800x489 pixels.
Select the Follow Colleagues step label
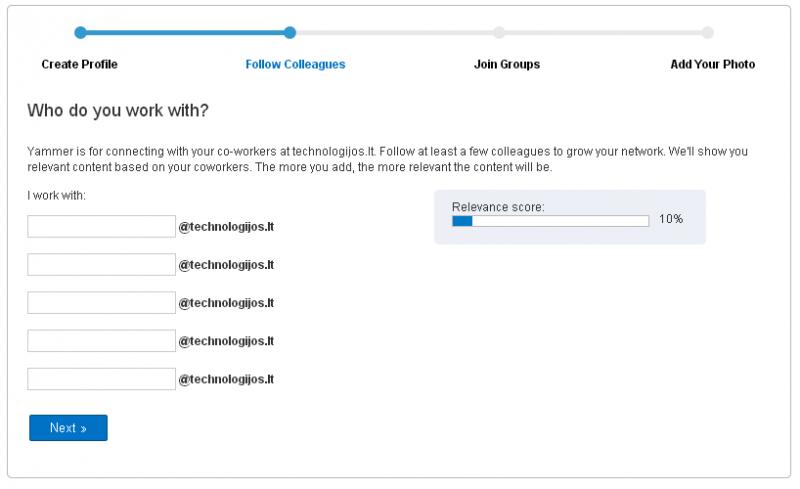295,64
